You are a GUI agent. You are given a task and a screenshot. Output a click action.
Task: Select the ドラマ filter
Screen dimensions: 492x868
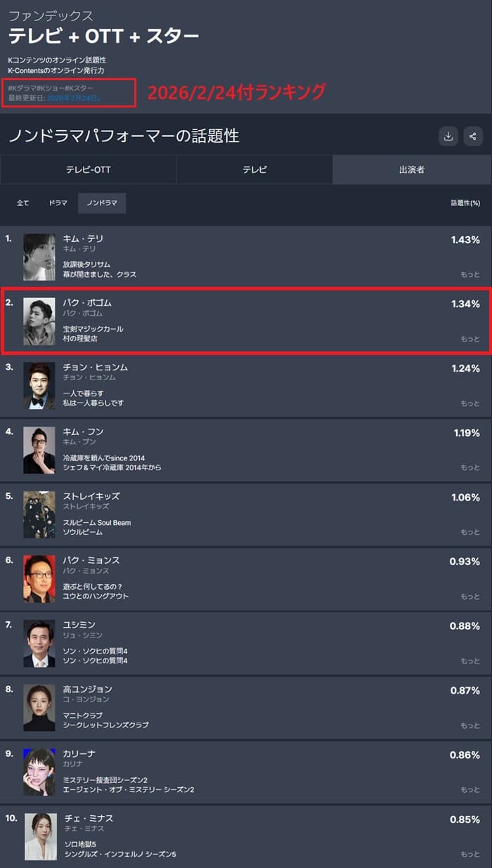click(x=58, y=203)
